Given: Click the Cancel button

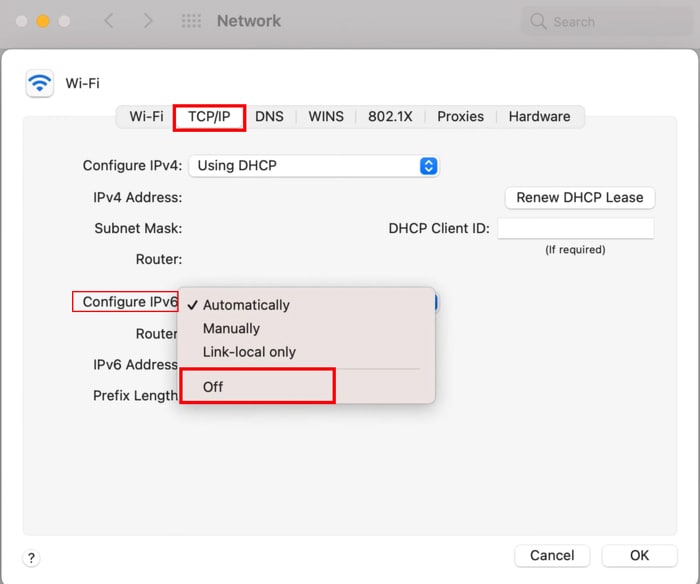Looking at the screenshot, I should (x=552, y=555).
